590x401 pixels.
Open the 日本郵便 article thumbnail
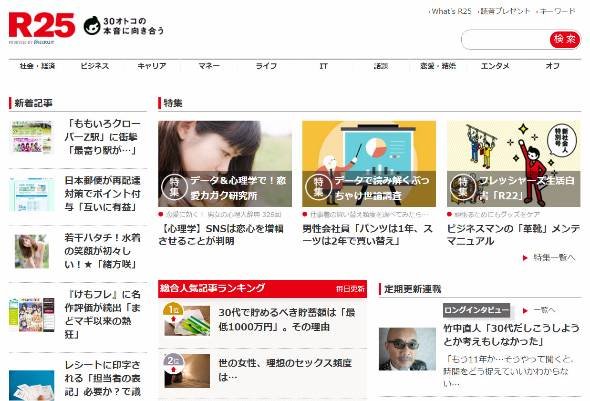[32, 194]
